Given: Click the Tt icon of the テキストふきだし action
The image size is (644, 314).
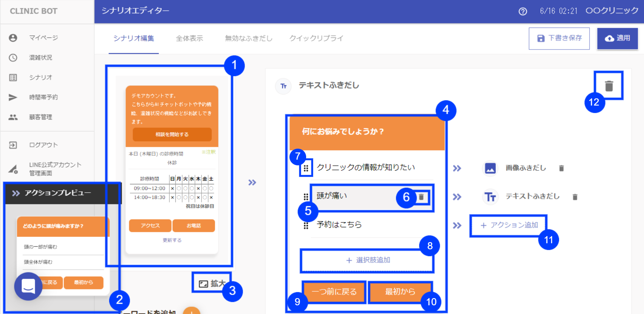Looking at the screenshot, I should (490, 197).
